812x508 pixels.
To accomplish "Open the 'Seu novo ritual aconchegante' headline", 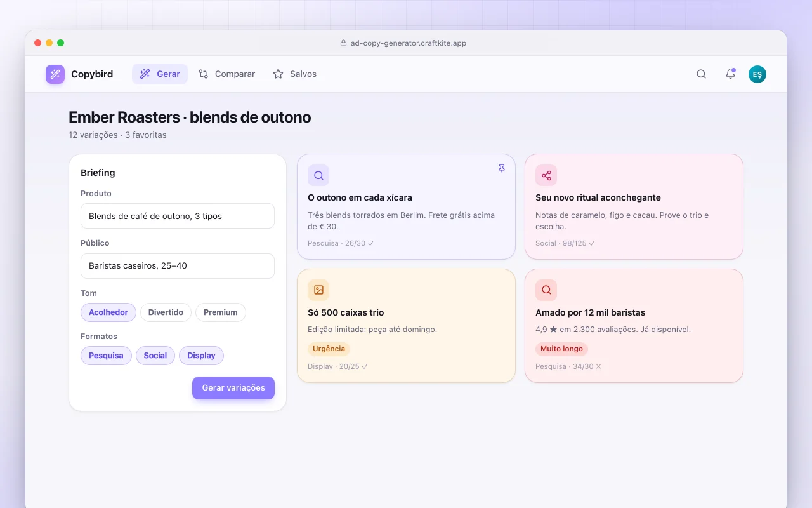I will [x=598, y=197].
